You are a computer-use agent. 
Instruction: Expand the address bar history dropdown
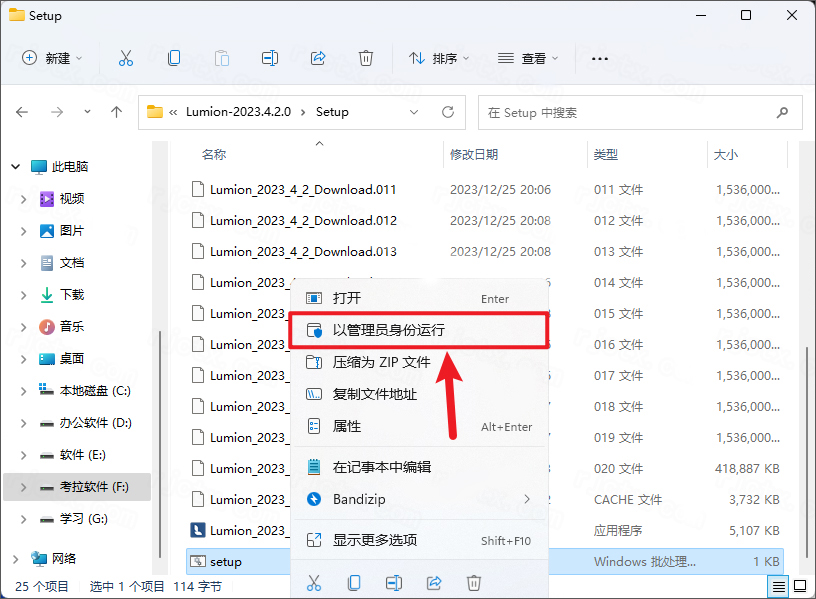point(414,112)
